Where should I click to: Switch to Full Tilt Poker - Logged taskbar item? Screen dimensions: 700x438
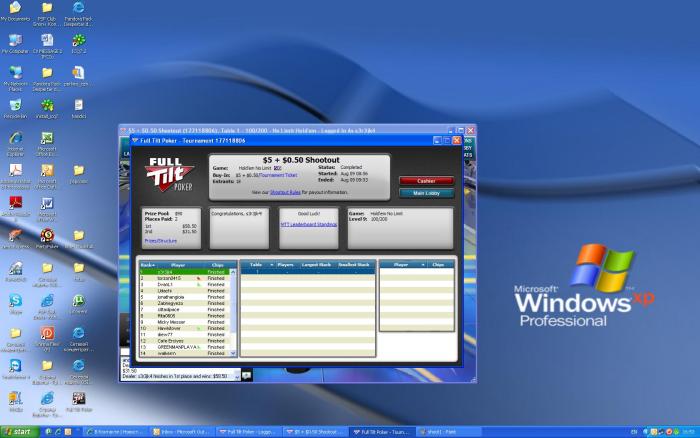(x=248, y=432)
